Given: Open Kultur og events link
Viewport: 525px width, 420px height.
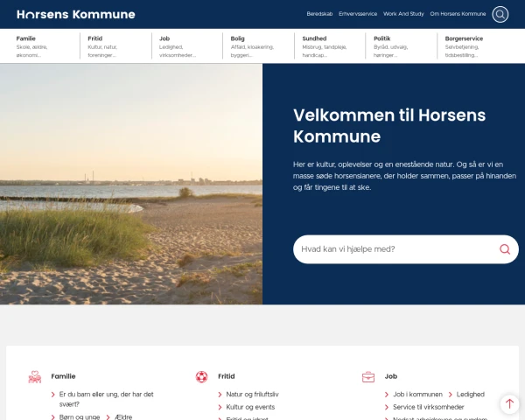Looking at the screenshot, I should coord(250,407).
